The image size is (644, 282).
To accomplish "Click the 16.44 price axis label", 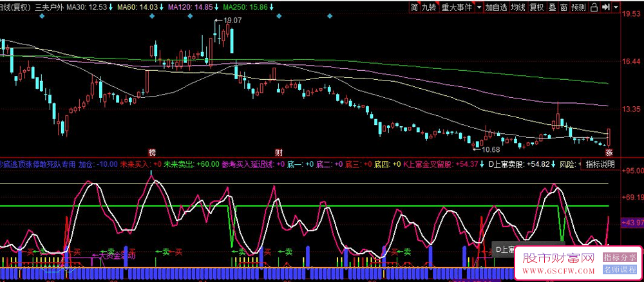I will 632,62.
